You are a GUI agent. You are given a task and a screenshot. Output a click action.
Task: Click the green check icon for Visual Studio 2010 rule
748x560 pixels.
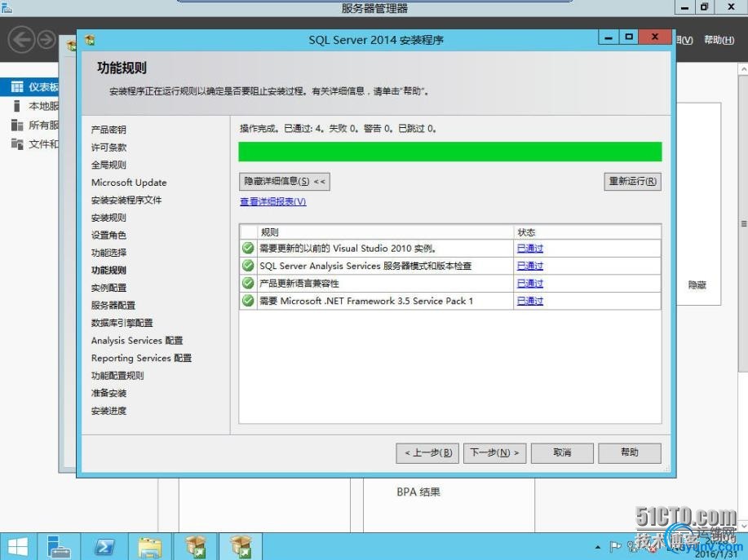(x=248, y=248)
